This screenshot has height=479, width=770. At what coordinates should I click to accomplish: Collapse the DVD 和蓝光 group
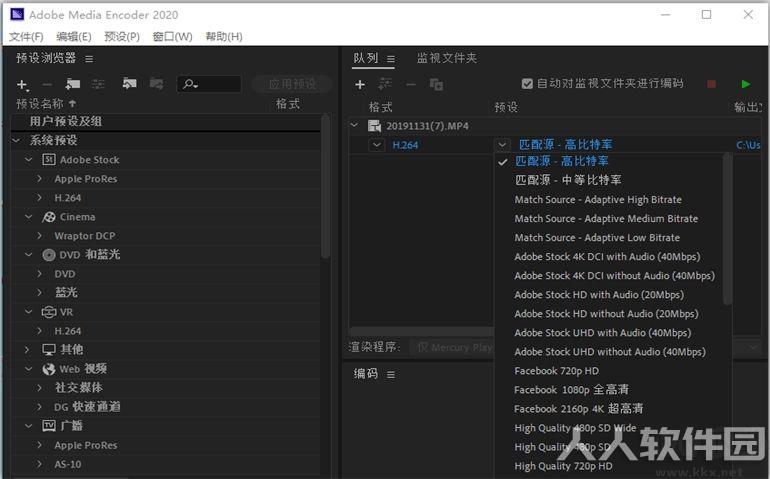(28, 254)
